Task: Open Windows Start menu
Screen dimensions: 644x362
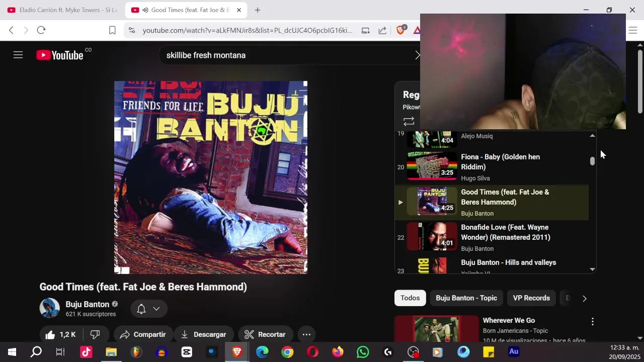Action: click(x=12, y=352)
